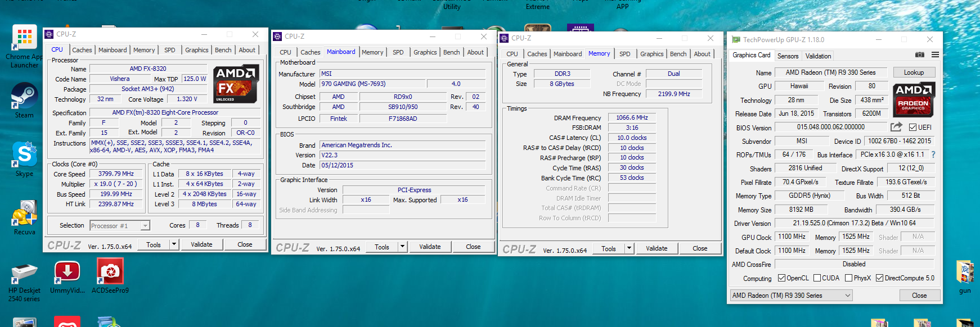Viewport: 980px width, 327px height.
Task: Open the About tab in the CPU-Z Memory window
Action: point(702,54)
